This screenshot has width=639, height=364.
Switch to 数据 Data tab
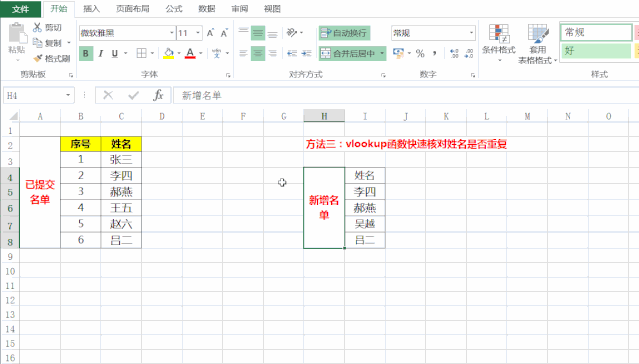(207, 9)
